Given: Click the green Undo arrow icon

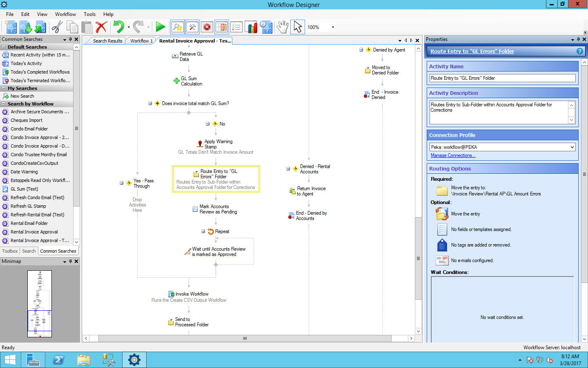Looking at the screenshot, I should click(118, 27).
